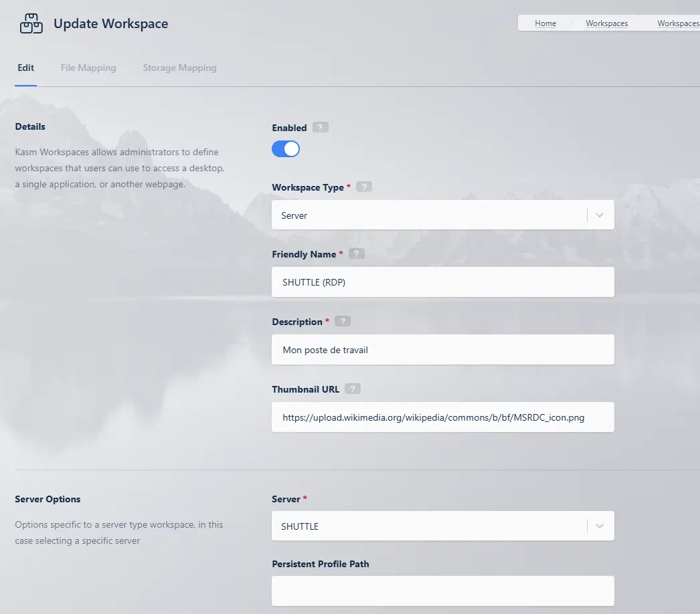Click the Persistent Profile Path field
The width and height of the screenshot is (700, 614).
click(x=442, y=591)
